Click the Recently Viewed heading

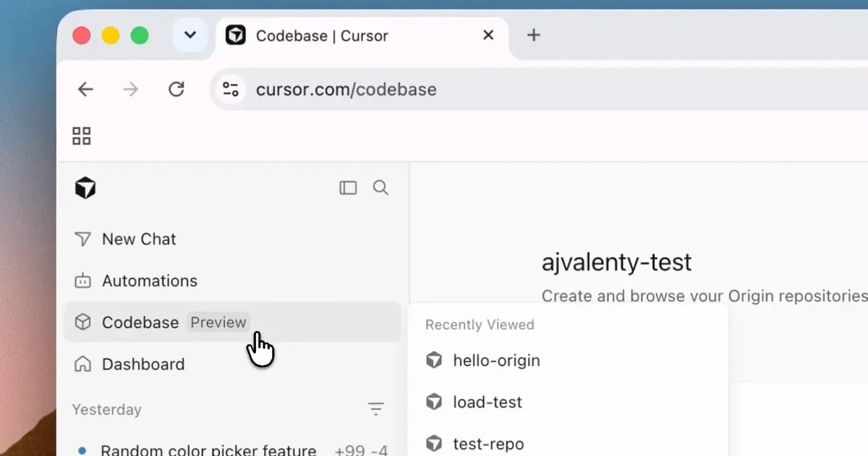[480, 324]
